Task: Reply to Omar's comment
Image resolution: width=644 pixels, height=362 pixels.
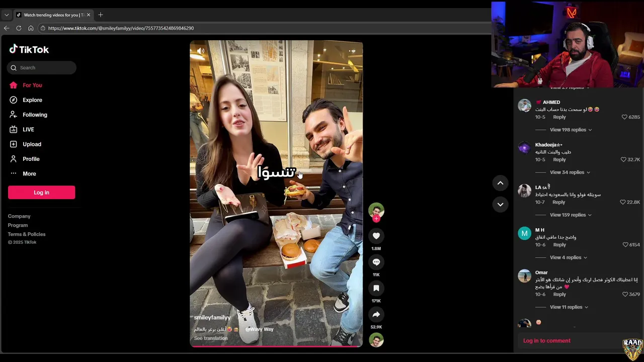Action: (x=559, y=295)
